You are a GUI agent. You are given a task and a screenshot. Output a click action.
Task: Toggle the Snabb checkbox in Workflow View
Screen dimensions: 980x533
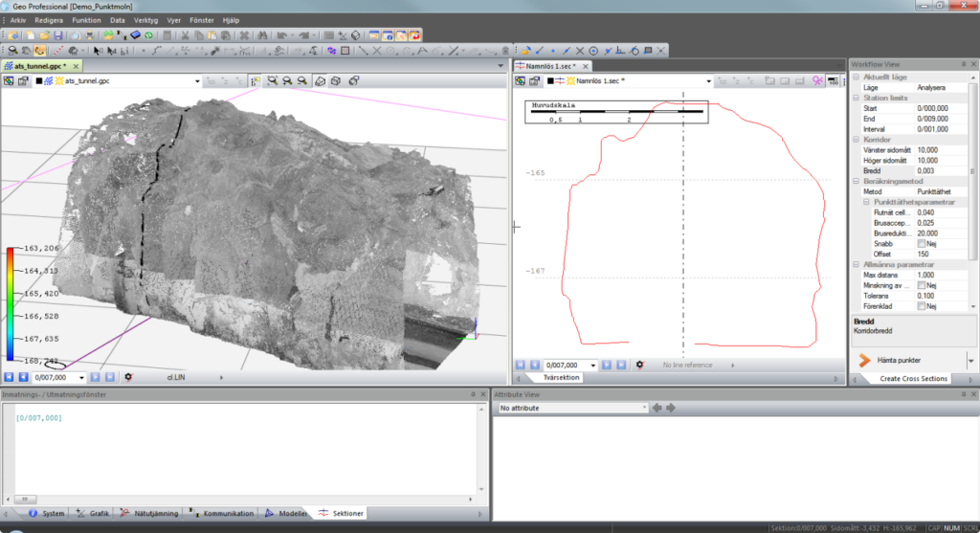[x=921, y=243]
